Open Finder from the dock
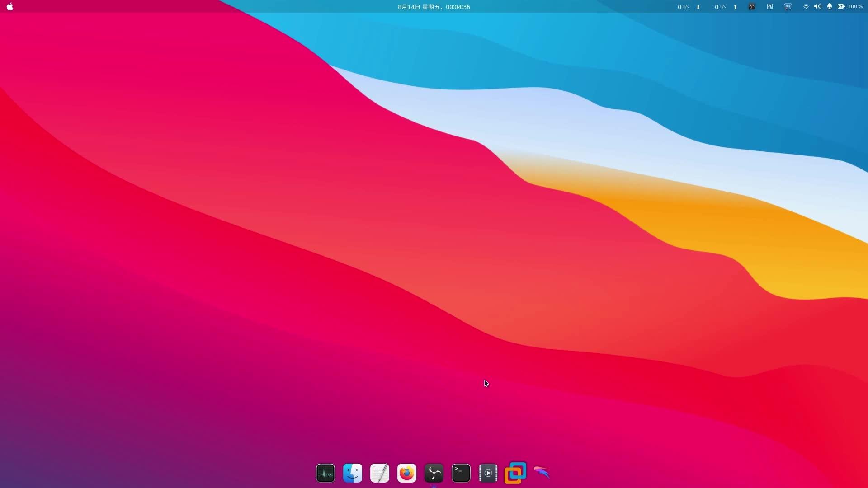868x488 pixels. pos(352,473)
